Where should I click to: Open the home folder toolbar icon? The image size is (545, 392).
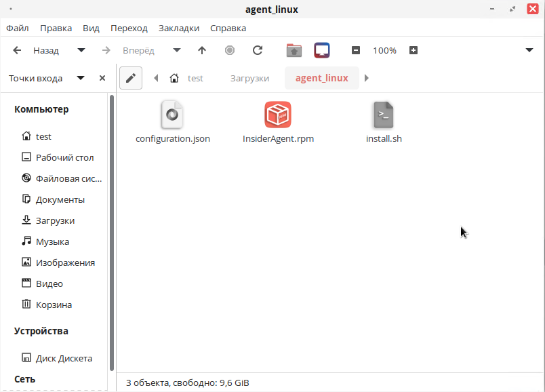click(294, 50)
